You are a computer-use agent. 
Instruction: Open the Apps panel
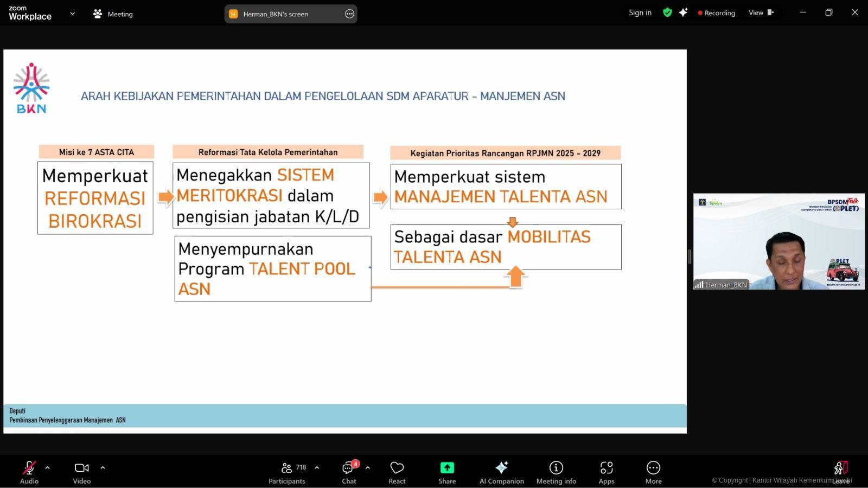pos(606,472)
